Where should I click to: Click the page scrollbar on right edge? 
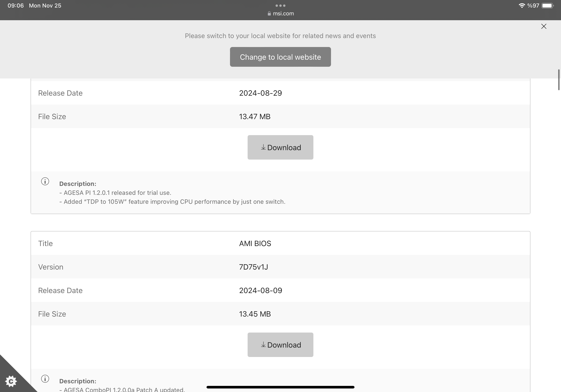[559, 80]
